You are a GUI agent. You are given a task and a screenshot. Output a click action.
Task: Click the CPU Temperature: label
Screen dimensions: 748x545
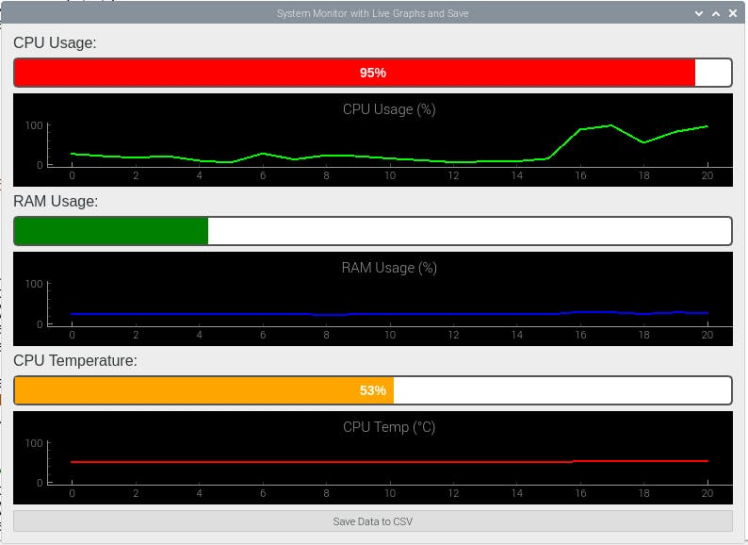tap(75, 361)
